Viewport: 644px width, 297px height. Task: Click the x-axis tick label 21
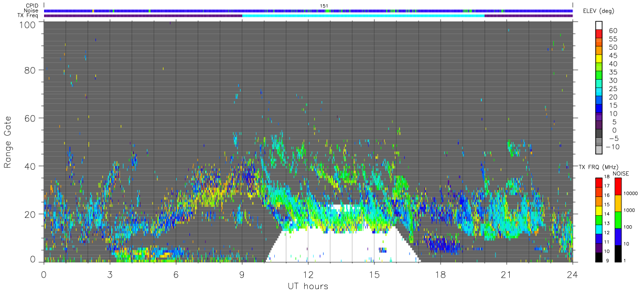point(507,274)
